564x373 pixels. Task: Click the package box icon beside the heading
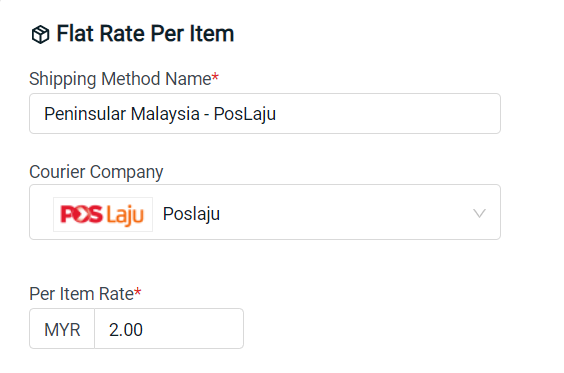coord(40,35)
